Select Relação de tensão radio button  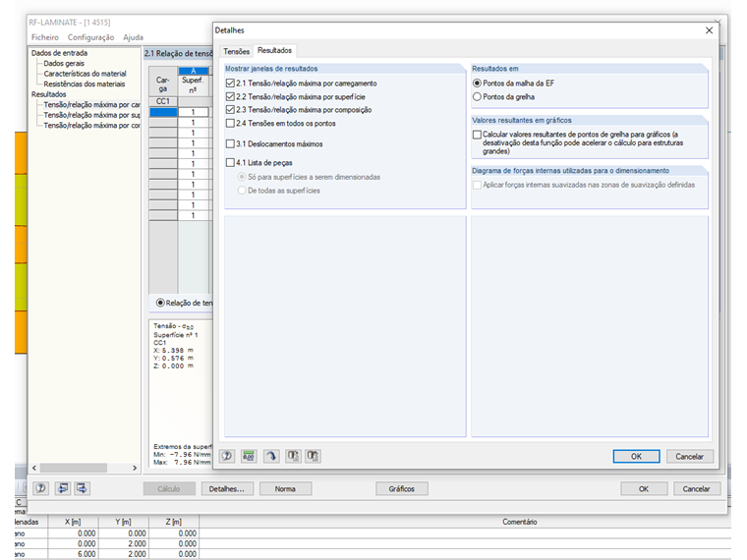[160, 303]
